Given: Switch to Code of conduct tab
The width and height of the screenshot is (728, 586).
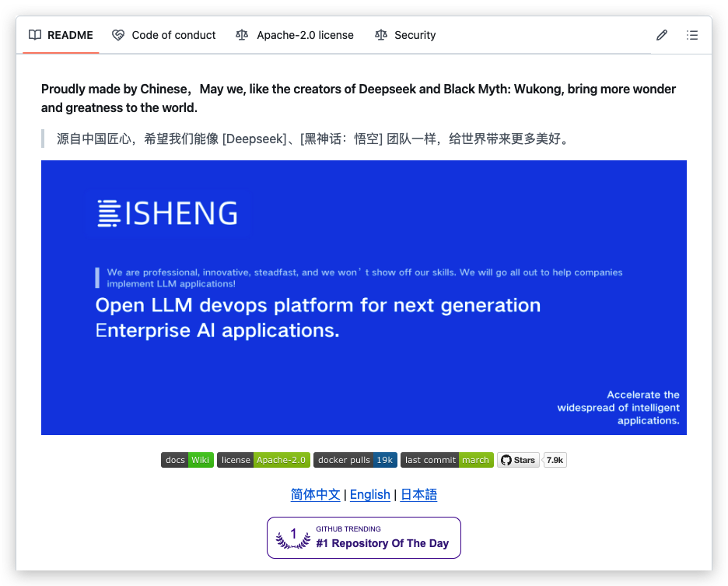Looking at the screenshot, I should 164,35.
